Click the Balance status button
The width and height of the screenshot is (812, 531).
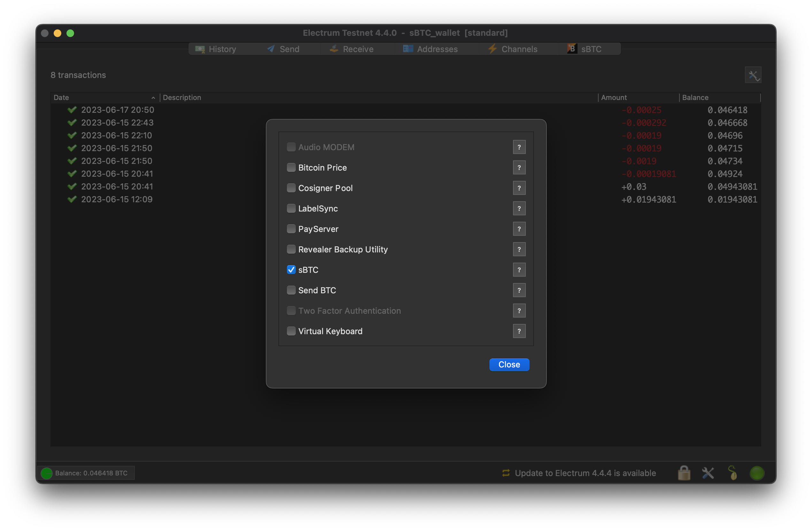pyautogui.click(x=86, y=473)
